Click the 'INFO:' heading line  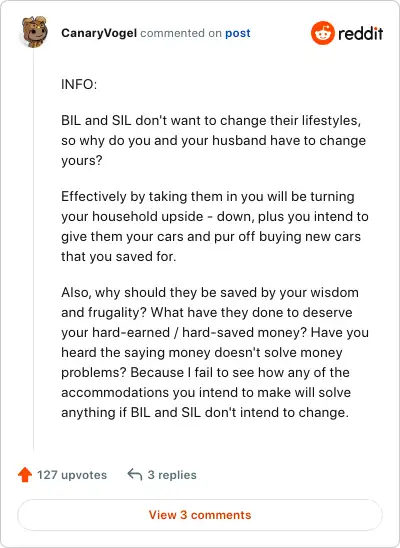[79, 85]
